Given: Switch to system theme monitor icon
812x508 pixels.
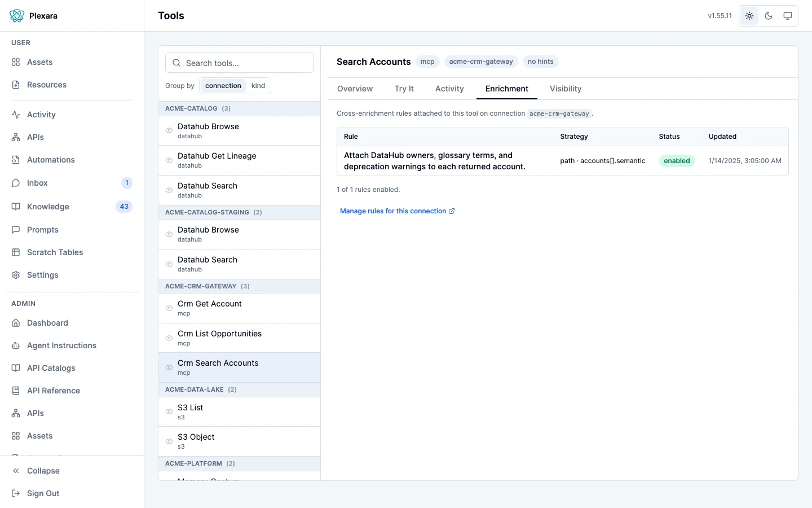Looking at the screenshot, I should click(x=788, y=16).
